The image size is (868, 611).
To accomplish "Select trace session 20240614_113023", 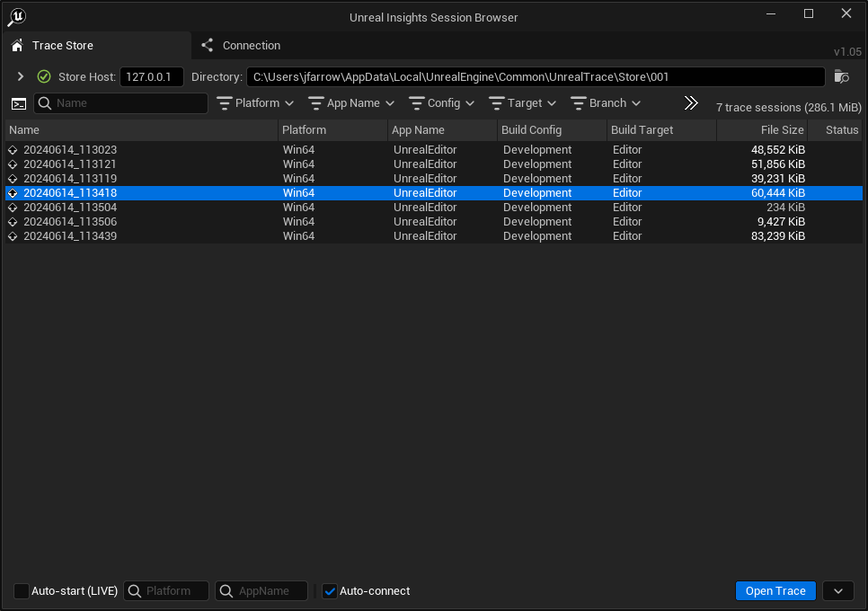I will click(434, 150).
